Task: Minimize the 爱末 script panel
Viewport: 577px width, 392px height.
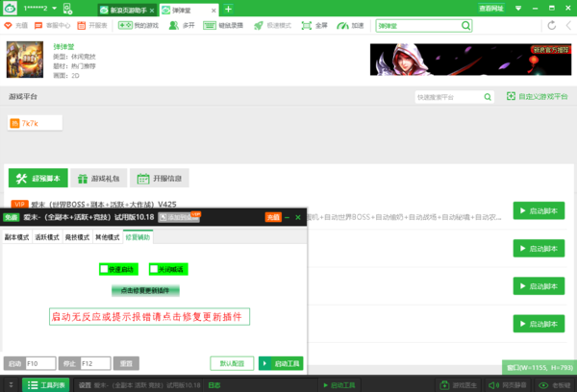Action: [288, 217]
